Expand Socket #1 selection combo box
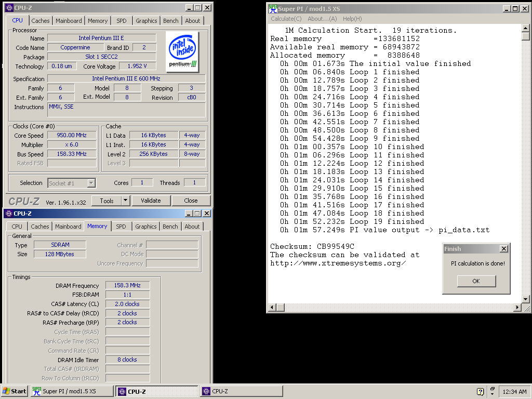 91,183
